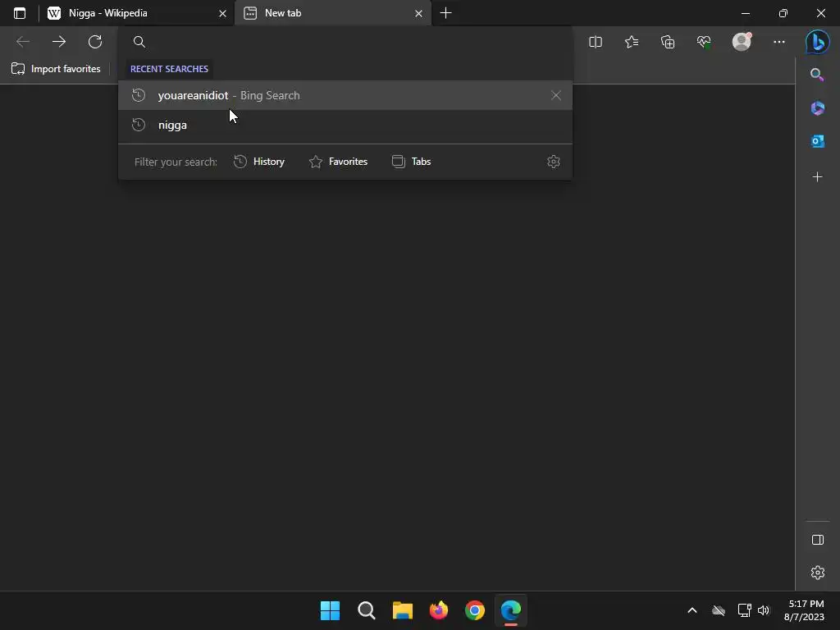Show hidden system tray icons
The height and width of the screenshot is (630, 840).
(692, 610)
